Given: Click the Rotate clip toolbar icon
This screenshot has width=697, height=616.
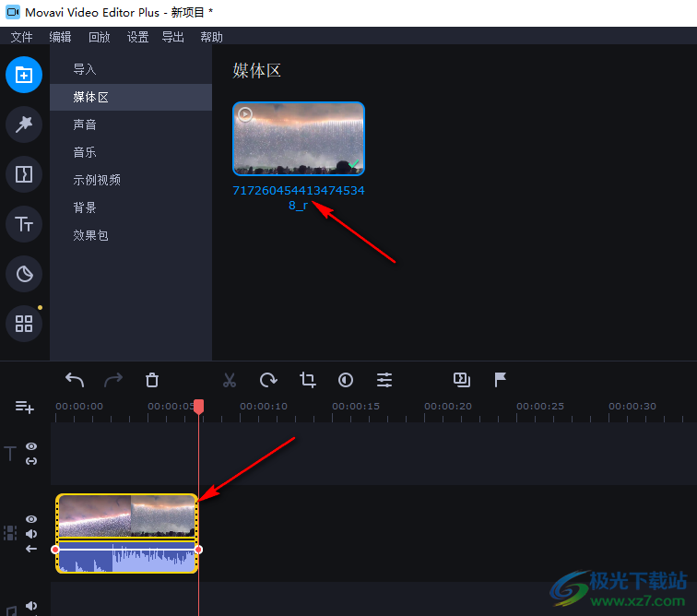Looking at the screenshot, I should click(x=268, y=380).
